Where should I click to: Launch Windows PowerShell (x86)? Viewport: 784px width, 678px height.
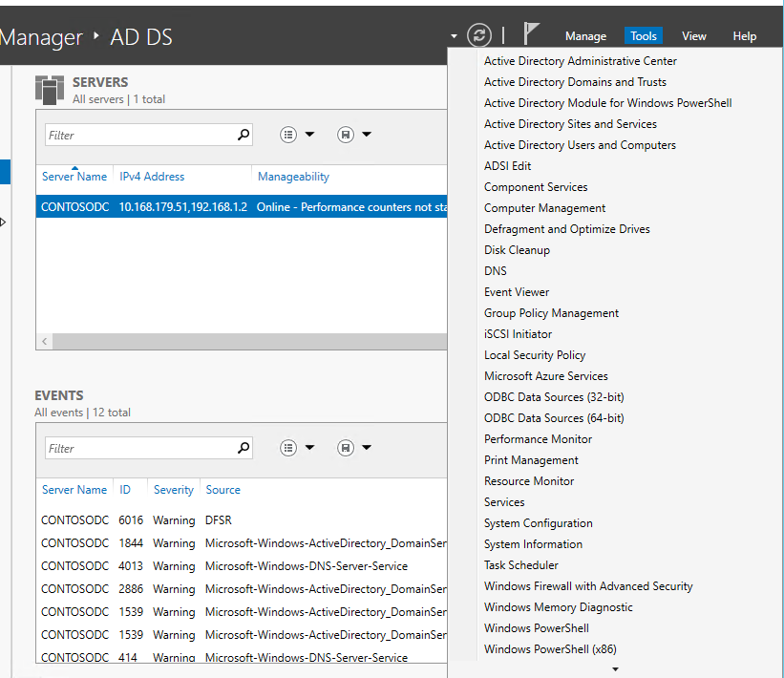pyautogui.click(x=550, y=649)
